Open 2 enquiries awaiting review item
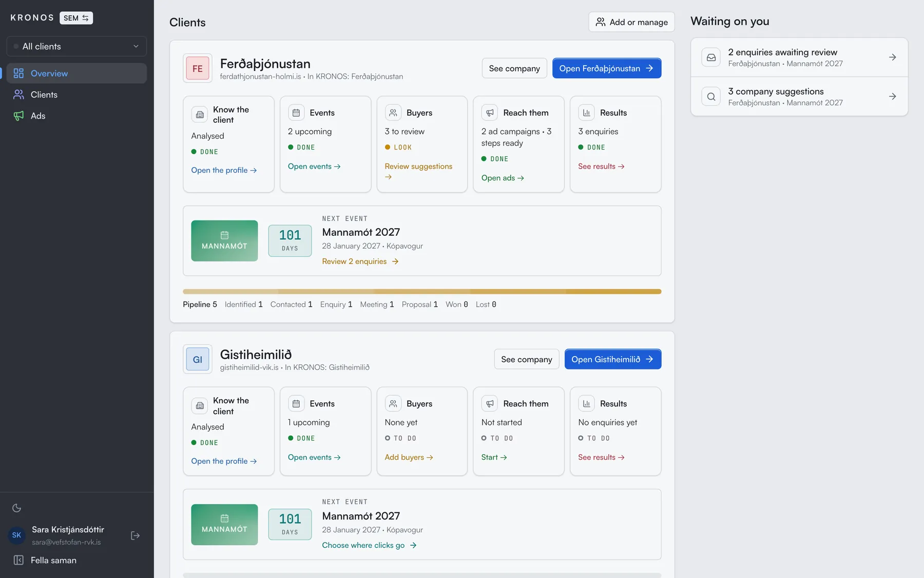 [799, 57]
